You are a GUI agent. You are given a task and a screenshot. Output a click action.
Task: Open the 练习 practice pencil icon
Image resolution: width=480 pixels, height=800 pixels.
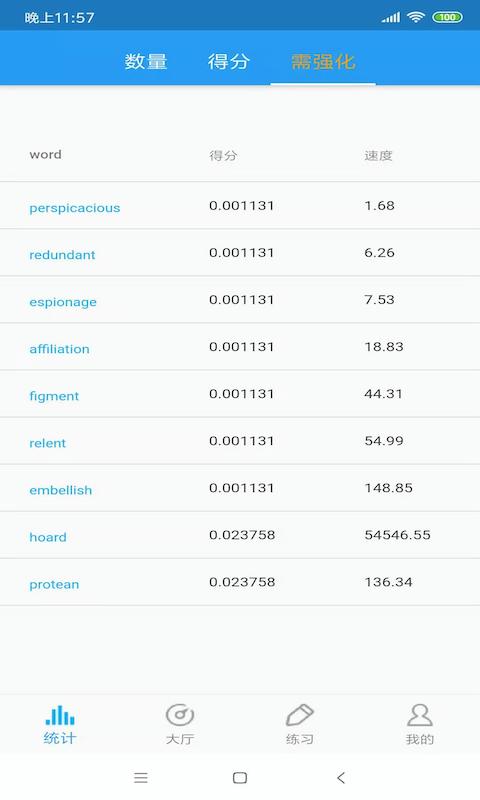coord(299,714)
